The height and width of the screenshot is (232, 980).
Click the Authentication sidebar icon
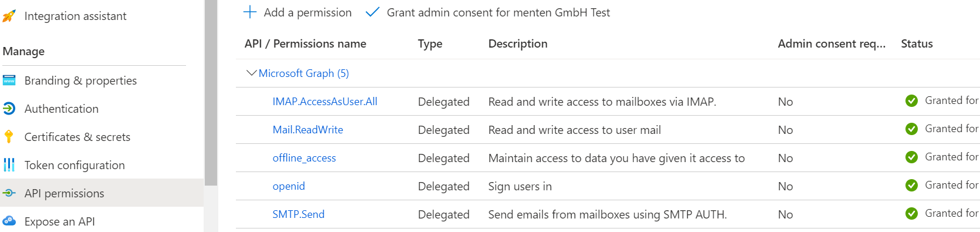9,109
